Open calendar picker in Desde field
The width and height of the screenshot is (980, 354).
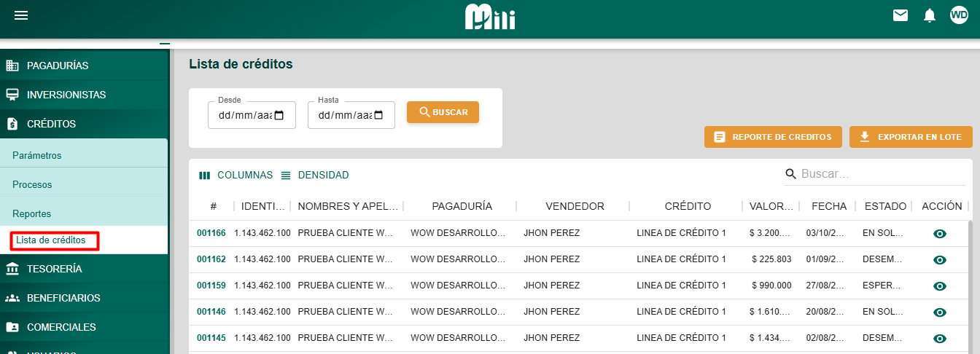click(x=279, y=115)
